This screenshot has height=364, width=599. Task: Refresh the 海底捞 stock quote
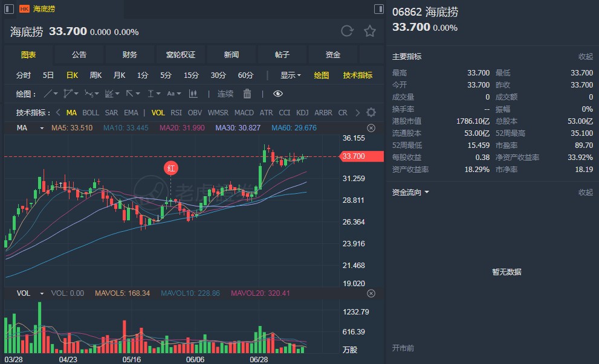pos(347,31)
